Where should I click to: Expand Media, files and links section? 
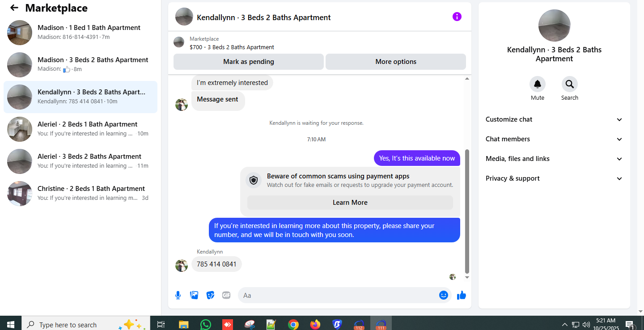click(x=554, y=159)
